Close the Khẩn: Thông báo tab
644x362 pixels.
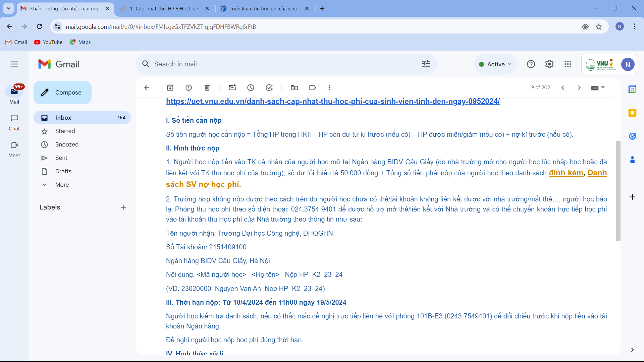[107, 9]
